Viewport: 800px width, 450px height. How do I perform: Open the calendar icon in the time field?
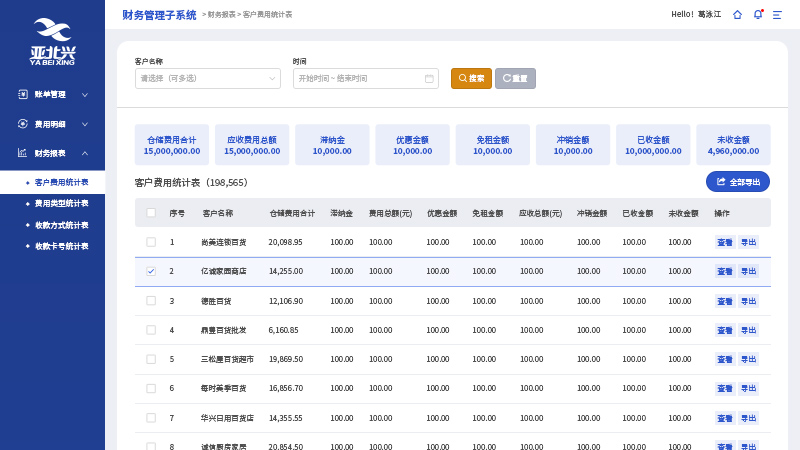[429, 79]
